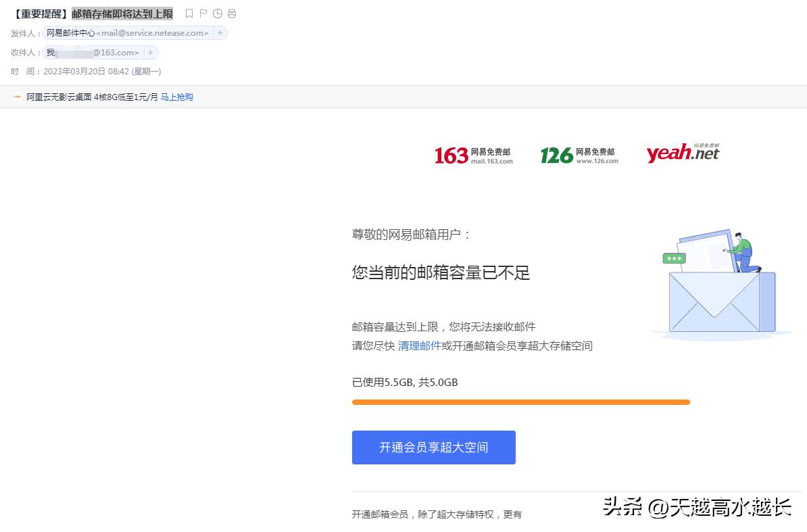
Task: Click the recipient @163.com address pill
Action: coord(95,51)
